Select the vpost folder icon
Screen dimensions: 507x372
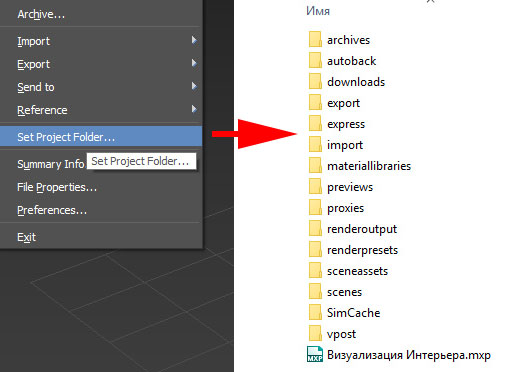[x=315, y=334]
